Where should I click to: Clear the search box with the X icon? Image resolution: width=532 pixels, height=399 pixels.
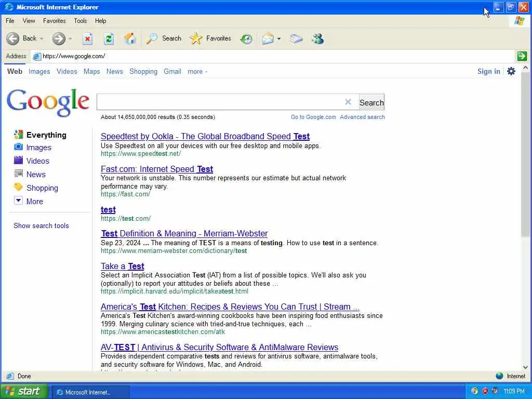(x=348, y=102)
